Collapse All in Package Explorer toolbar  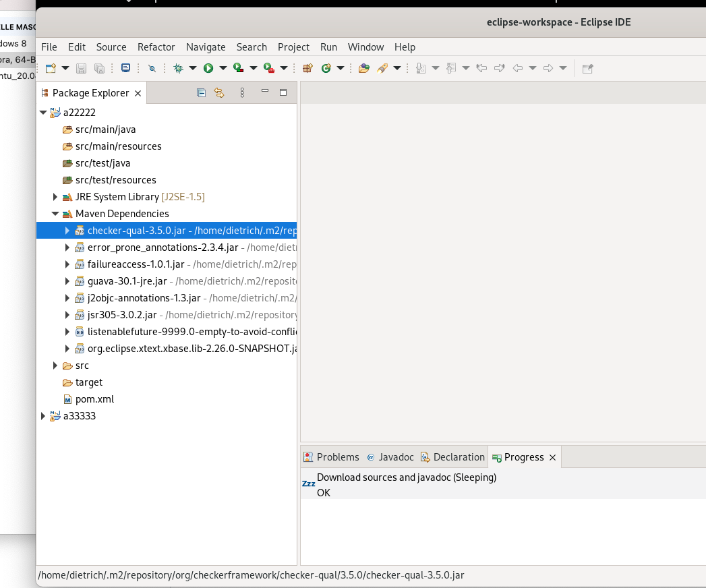pos(201,92)
